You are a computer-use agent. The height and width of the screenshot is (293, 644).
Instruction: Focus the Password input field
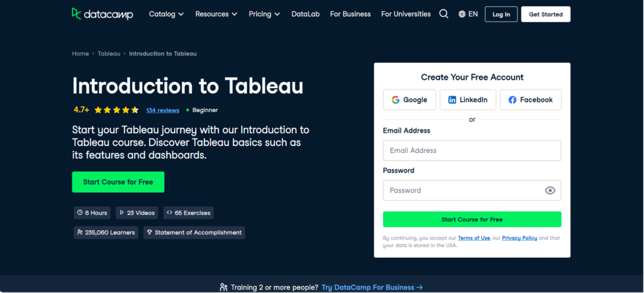click(472, 191)
